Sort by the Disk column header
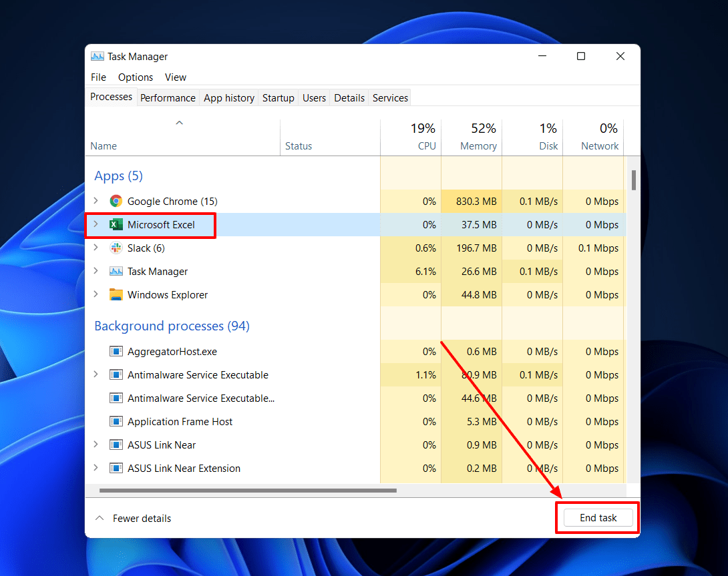The image size is (728, 576). pos(532,137)
